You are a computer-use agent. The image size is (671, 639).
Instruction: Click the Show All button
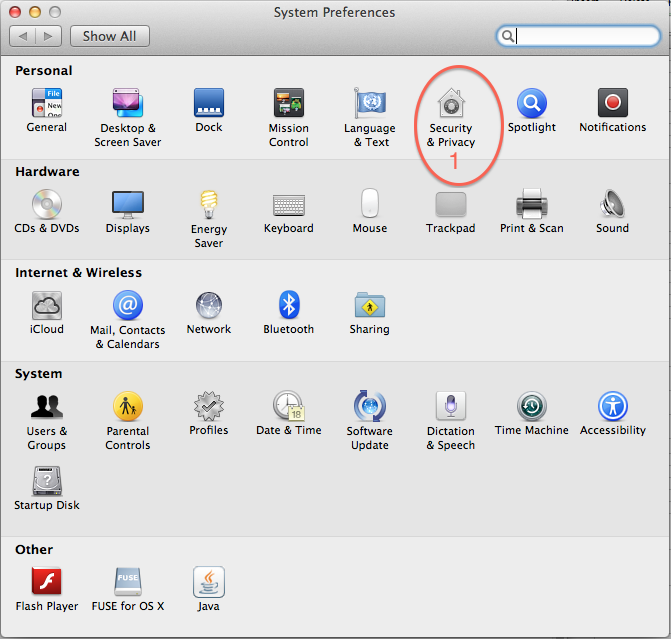(x=110, y=36)
